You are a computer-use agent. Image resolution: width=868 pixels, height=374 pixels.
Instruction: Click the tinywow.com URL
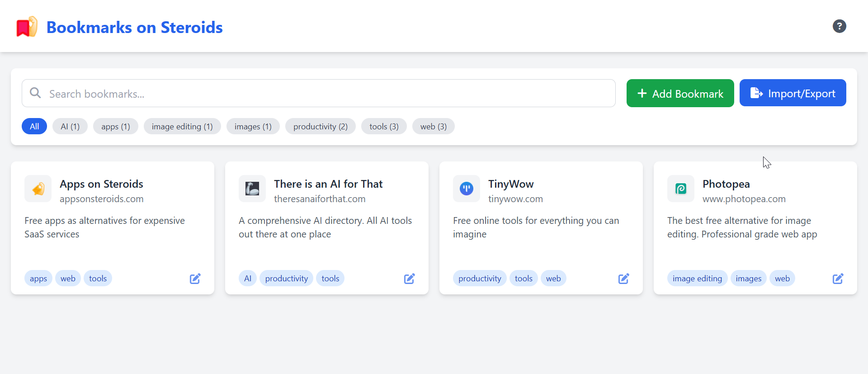coord(515,199)
